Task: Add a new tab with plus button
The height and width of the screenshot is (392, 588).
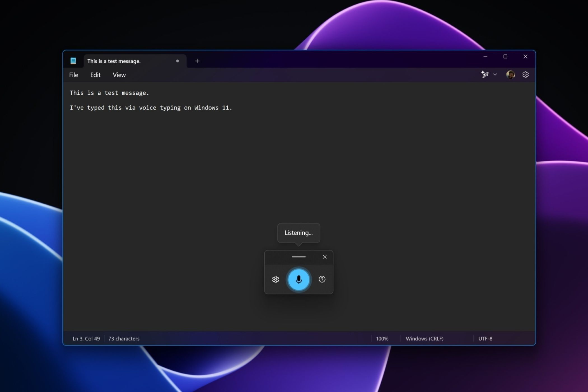Action: pyautogui.click(x=197, y=61)
